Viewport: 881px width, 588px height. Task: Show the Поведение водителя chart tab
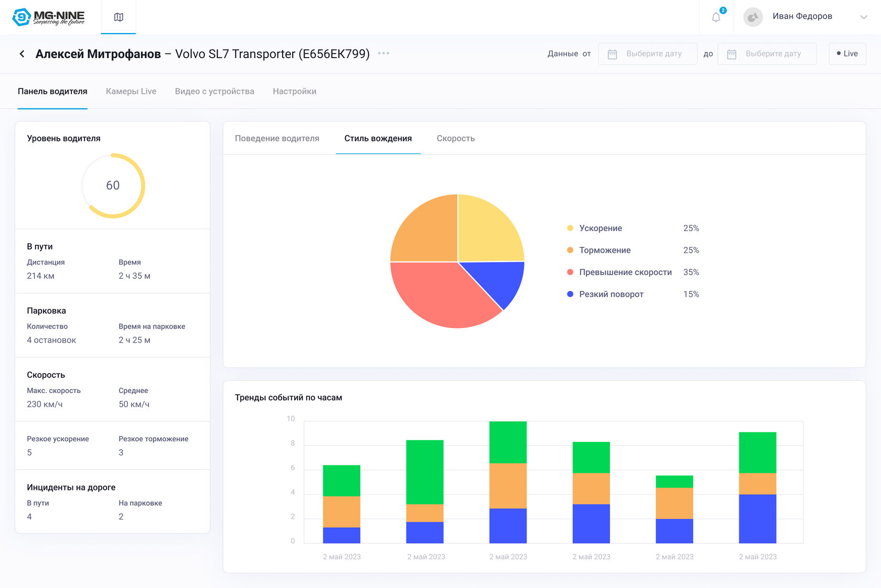coord(277,138)
